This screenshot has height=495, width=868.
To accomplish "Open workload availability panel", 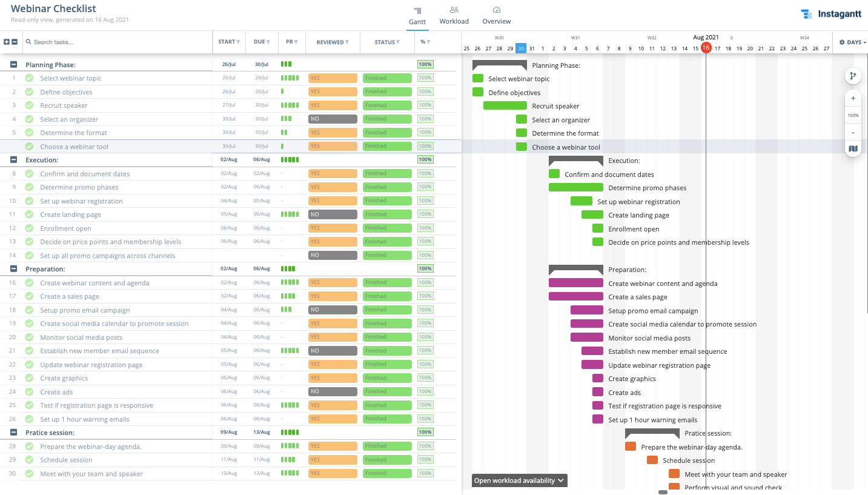I will point(520,480).
